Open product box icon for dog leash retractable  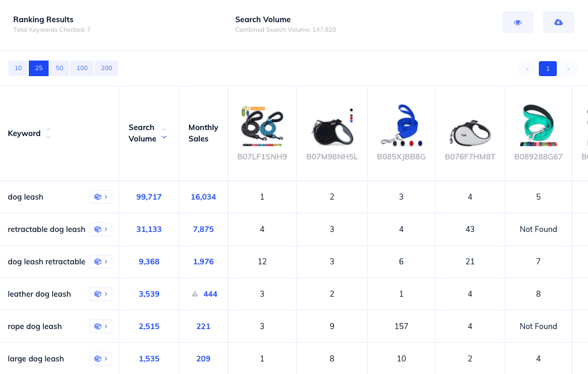click(x=101, y=261)
